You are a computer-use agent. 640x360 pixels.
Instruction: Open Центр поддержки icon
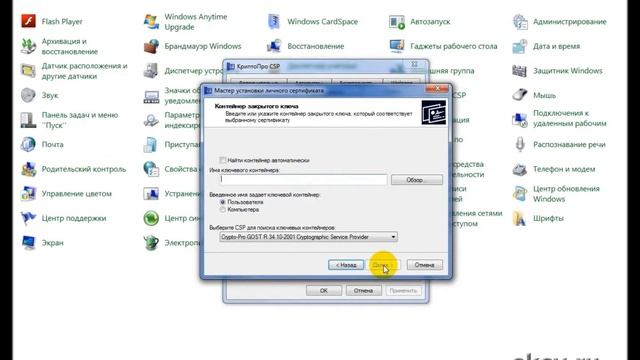coord(29,218)
